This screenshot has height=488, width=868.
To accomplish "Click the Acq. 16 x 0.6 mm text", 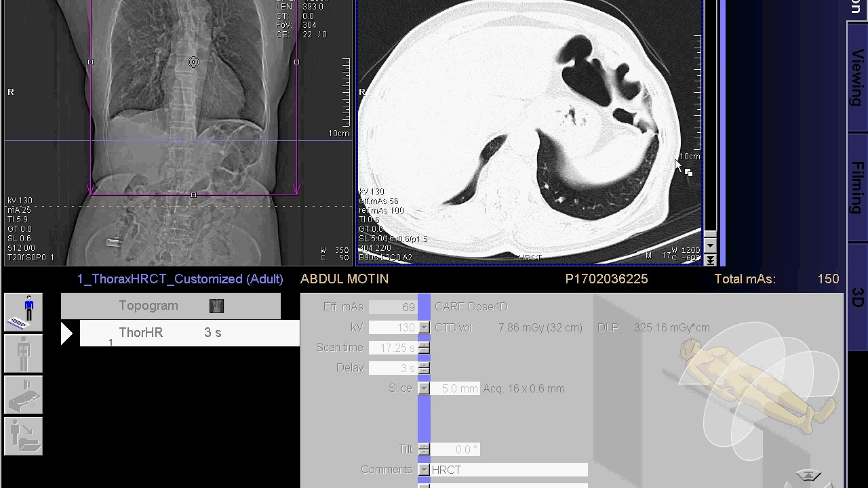I will tap(524, 389).
